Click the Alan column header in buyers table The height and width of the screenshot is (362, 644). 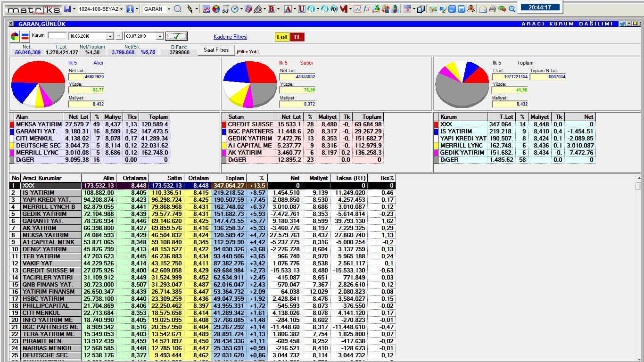pos(39,116)
